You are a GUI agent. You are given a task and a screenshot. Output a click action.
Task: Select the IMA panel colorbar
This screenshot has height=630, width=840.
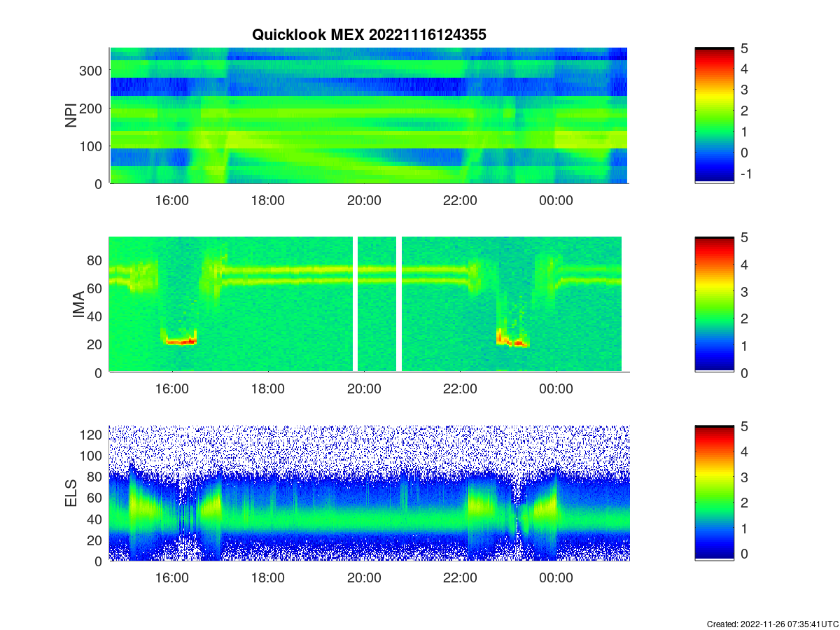(x=714, y=304)
